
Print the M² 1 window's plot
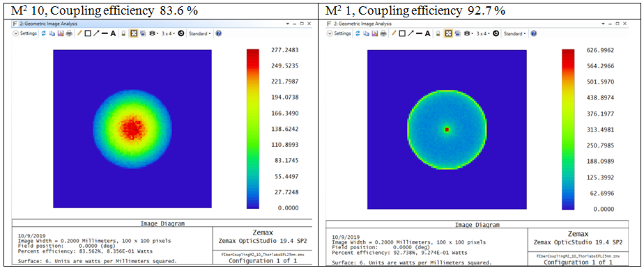383,33
